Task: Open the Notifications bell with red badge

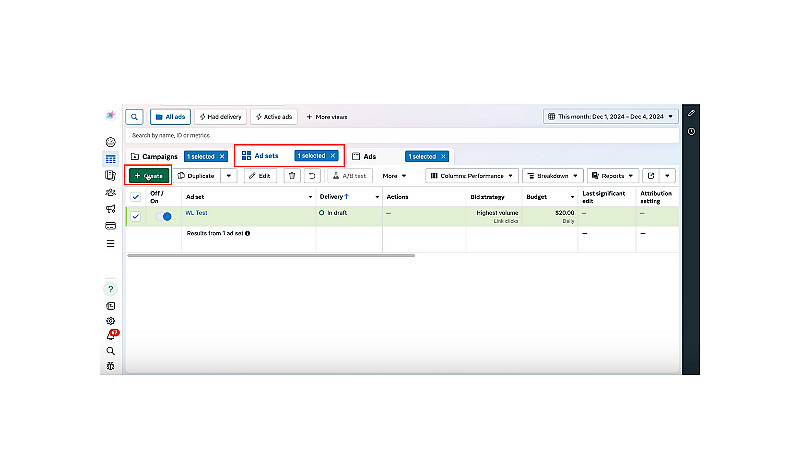Action: (111, 335)
